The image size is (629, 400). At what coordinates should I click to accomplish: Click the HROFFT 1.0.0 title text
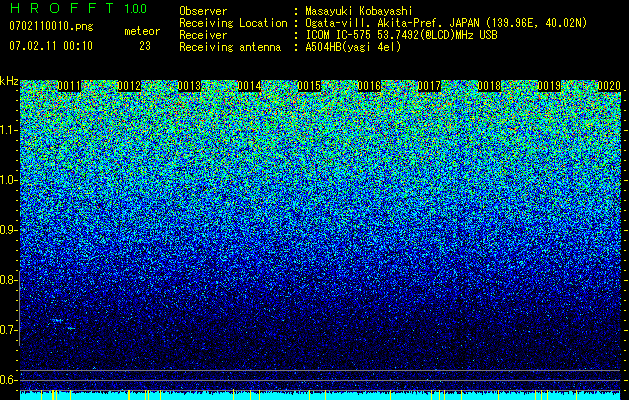coord(78,8)
